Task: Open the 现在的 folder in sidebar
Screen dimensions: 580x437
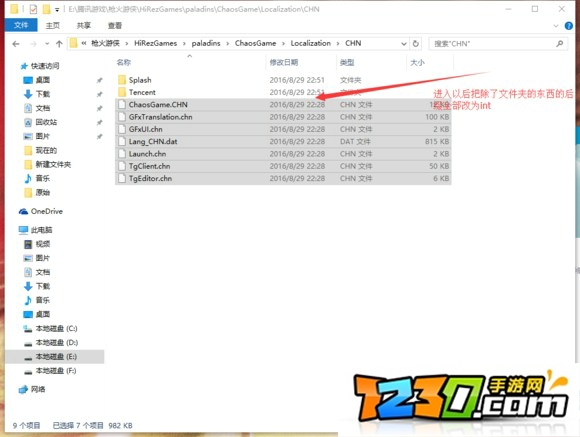Action: coord(46,150)
